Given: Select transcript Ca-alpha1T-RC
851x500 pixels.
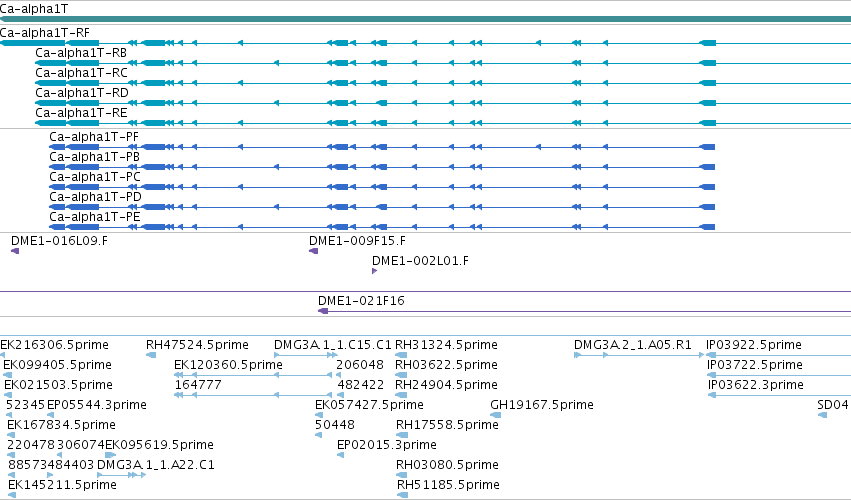Looking at the screenshot, I should tap(81, 73).
